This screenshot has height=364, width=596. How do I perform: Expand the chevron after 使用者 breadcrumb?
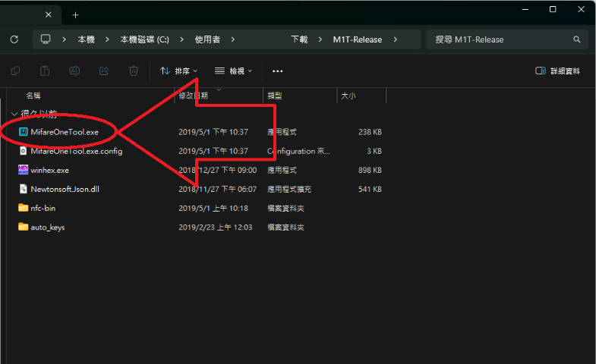click(x=232, y=39)
